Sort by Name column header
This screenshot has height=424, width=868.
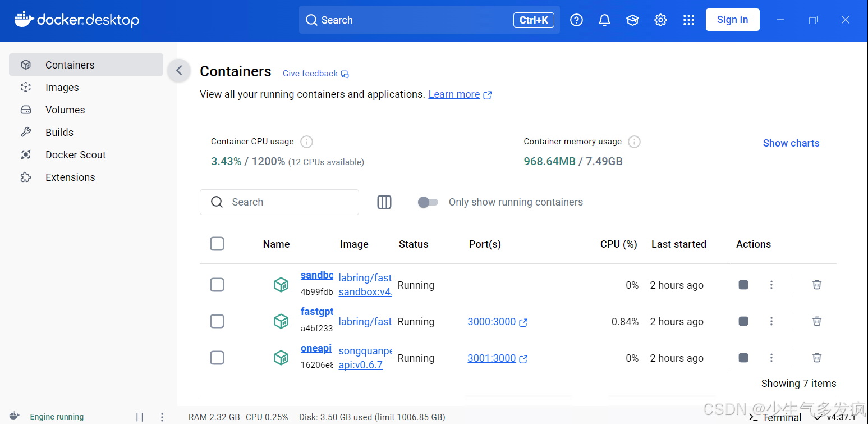pyautogui.click(x=276, y=244)
